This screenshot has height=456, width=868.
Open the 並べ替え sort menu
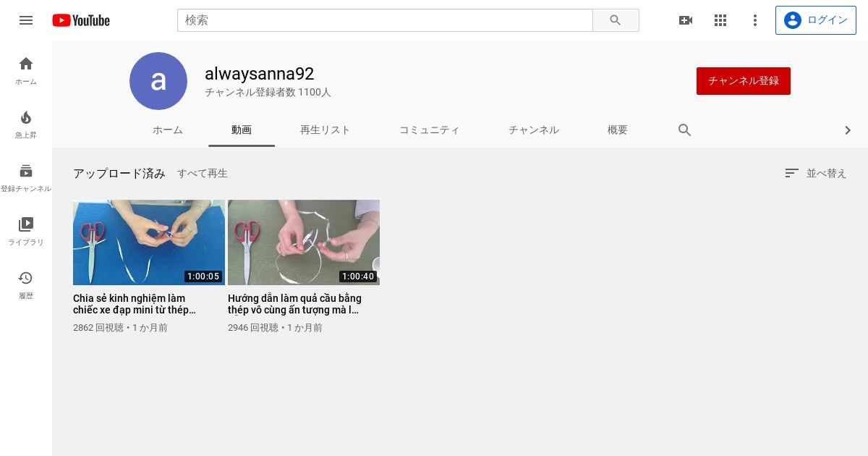pyautogui.click(x=815, y=173)
